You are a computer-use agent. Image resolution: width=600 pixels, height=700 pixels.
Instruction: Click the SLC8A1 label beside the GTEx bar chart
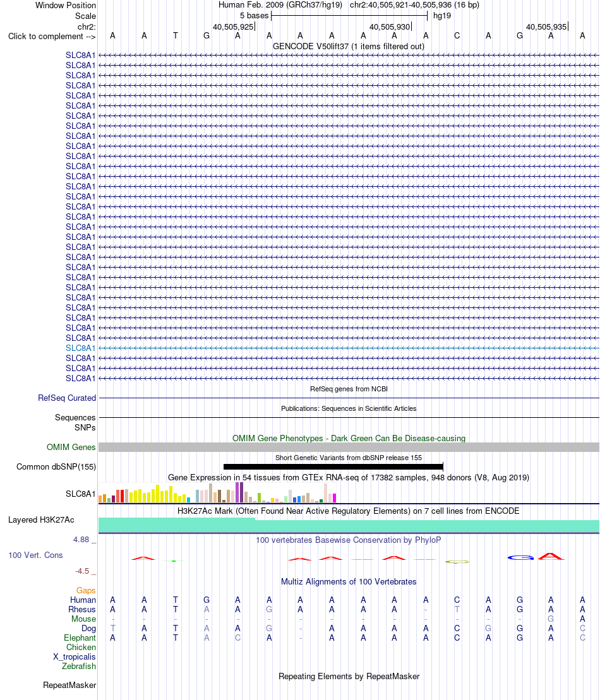coord(80,494)
